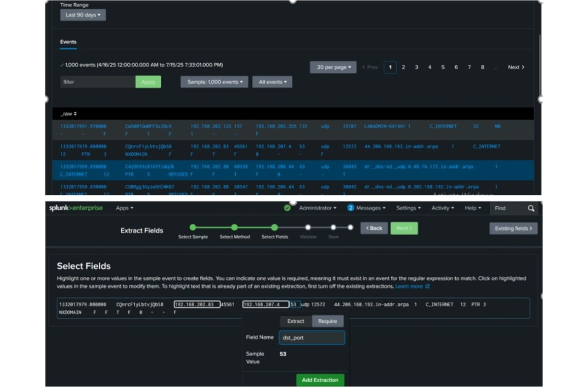Click the Save step circle
Viewport: 588px width, 392px height.
[x=333, y=227]
